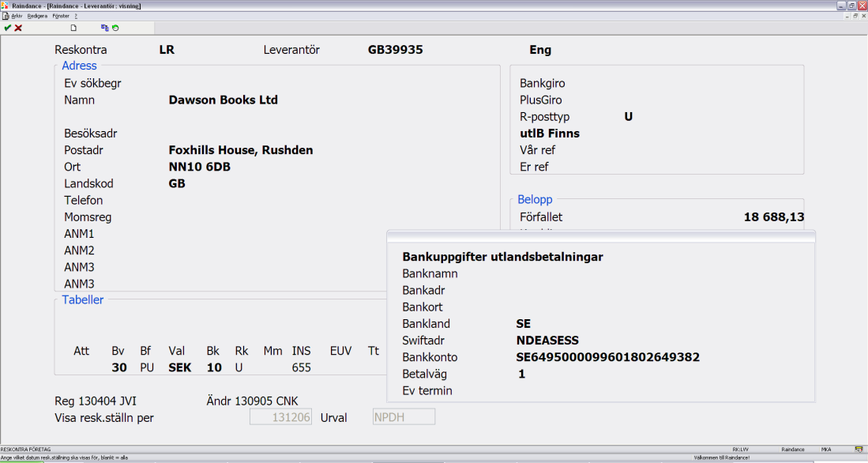
Task: Click the Landskod value GB
Action: click(177, 183)
